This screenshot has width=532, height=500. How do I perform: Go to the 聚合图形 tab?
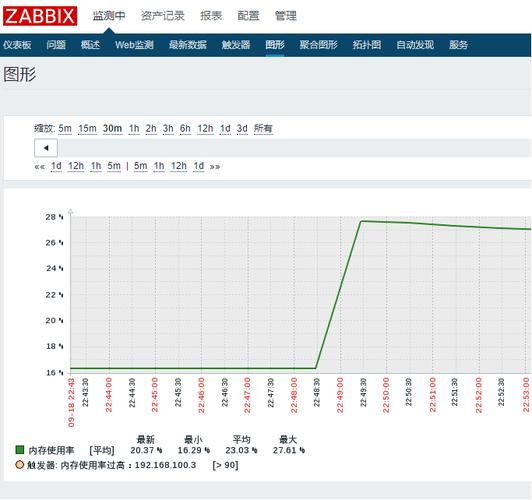tap(318, 45)
